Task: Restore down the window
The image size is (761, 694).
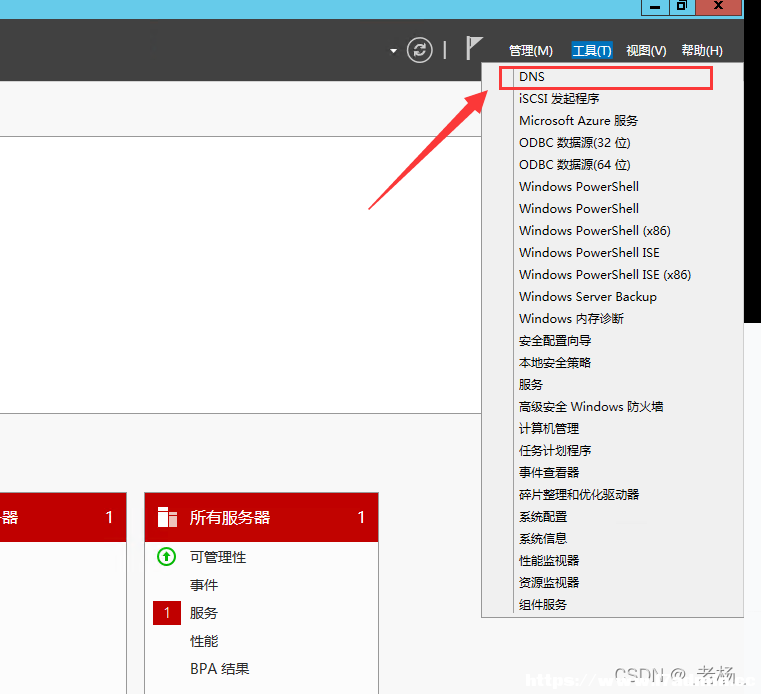Action: click(x=682, y=6)
